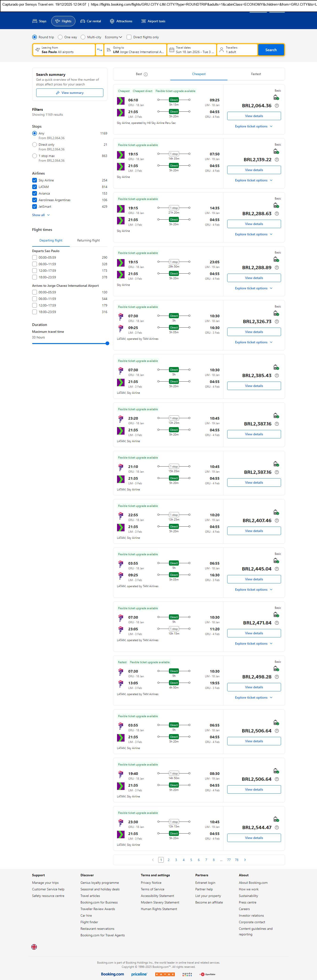Click the calendar icon in Travel dates field

coord(172,50)
